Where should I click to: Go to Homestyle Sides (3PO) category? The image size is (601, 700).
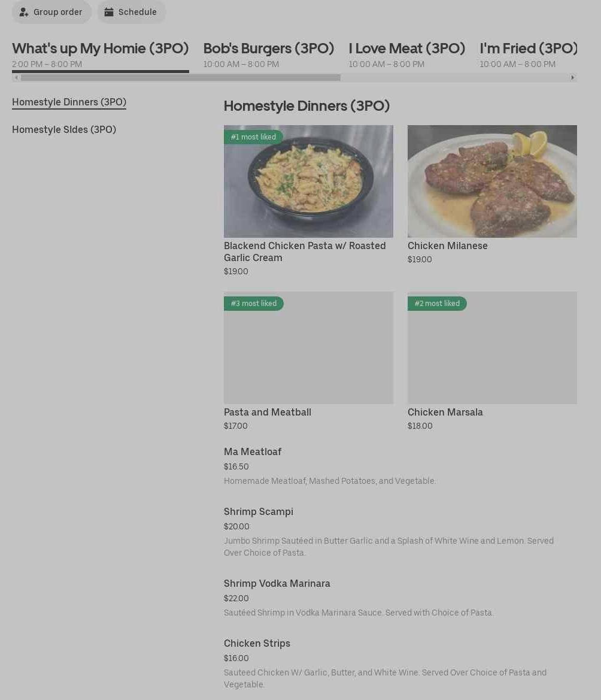tap(64, 129)
